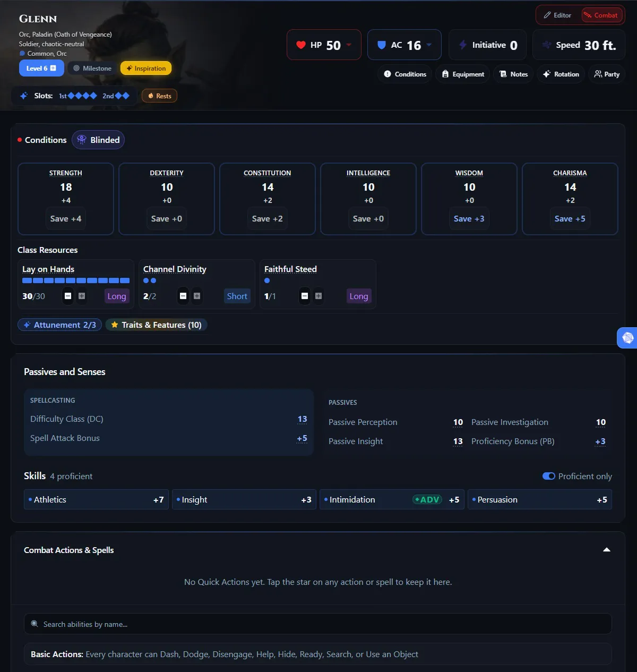The width and height of the screenshot is (637, 672).
Task: Open the Rests button
Action: [159, 96]
